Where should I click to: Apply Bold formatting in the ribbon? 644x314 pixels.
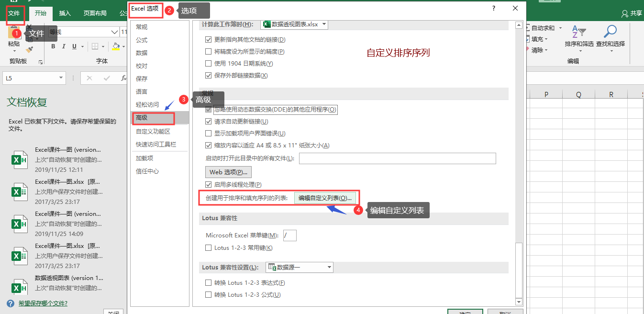tap(53, 46)
